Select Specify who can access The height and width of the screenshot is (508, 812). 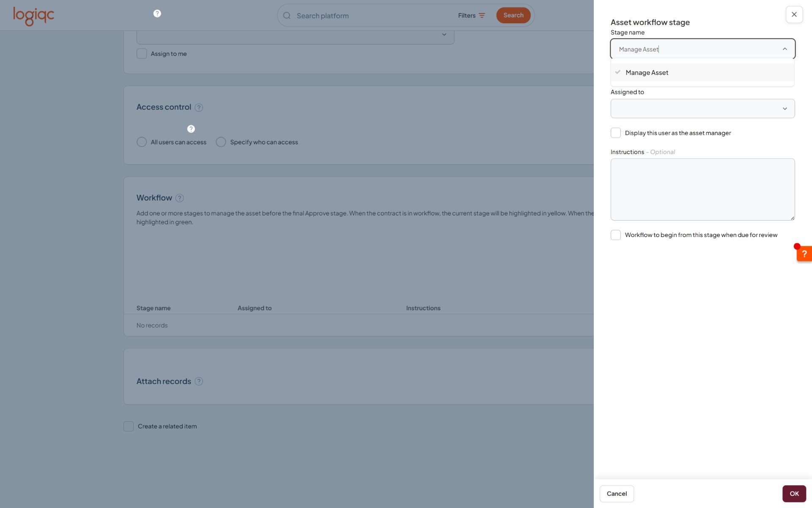click(221, 142)
